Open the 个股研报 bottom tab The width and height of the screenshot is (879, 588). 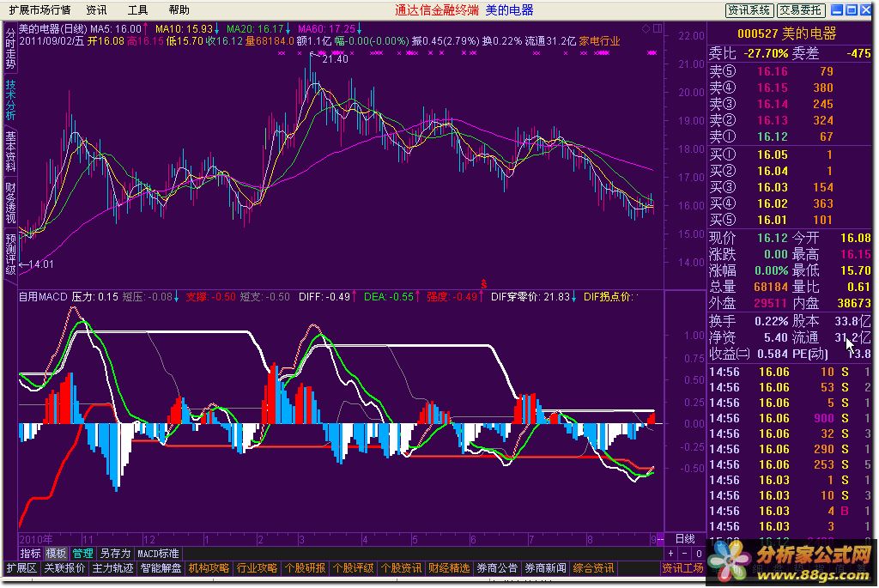click(305, 568)
